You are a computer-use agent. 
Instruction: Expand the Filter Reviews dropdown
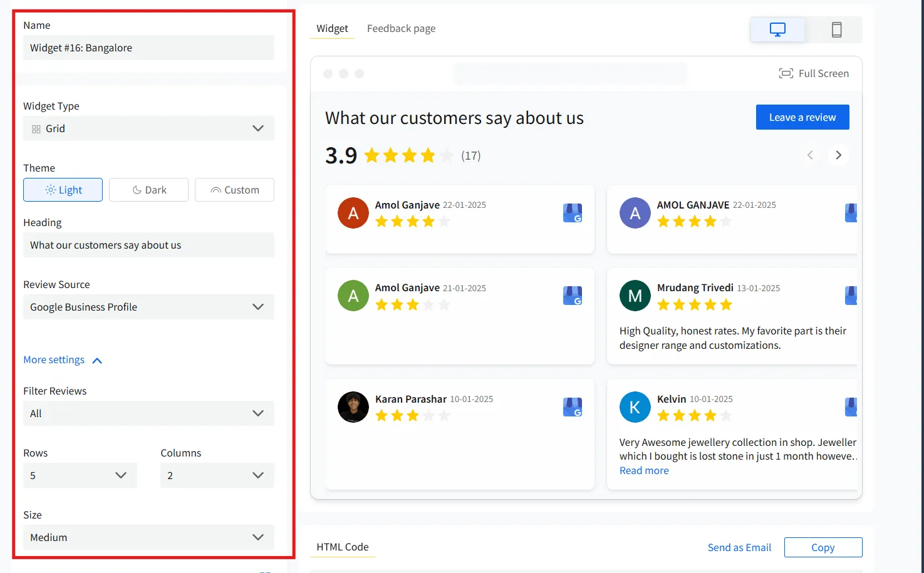coord(148,413)
